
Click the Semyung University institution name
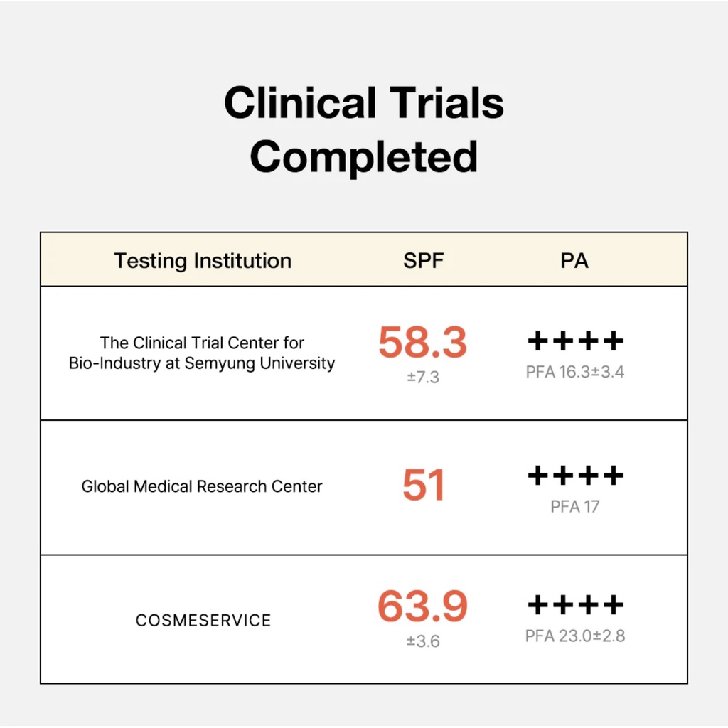202,353
